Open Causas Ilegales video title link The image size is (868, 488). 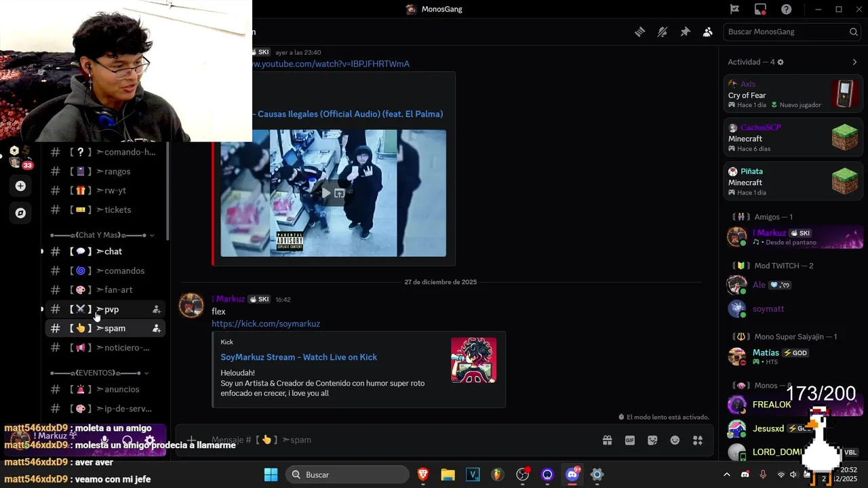coord(350,114)
